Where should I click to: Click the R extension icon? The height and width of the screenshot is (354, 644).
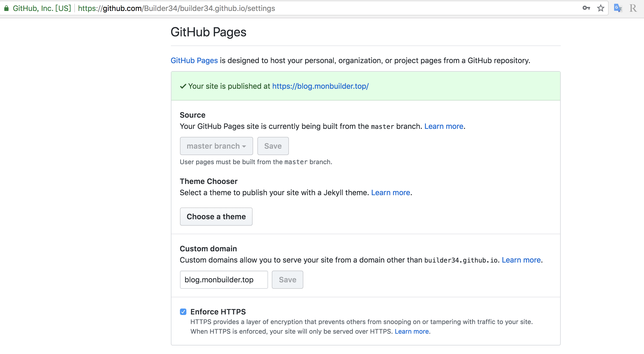point(633,8)
